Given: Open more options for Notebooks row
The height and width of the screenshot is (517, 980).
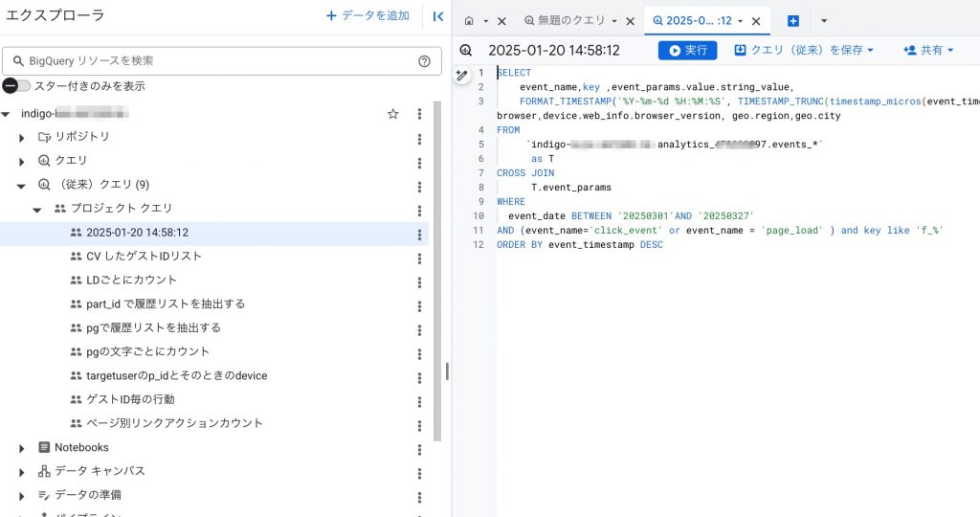Looking at the screenshot, I should pos(419,449).
